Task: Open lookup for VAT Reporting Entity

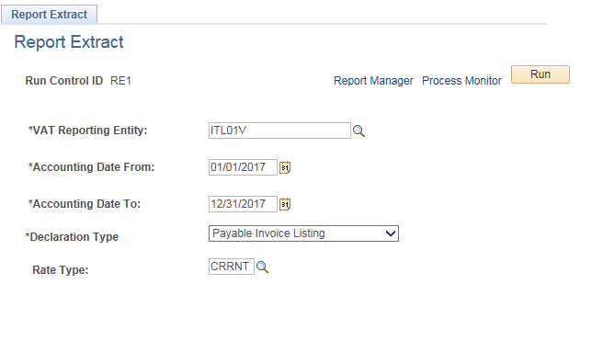Action: click(358, 131)
